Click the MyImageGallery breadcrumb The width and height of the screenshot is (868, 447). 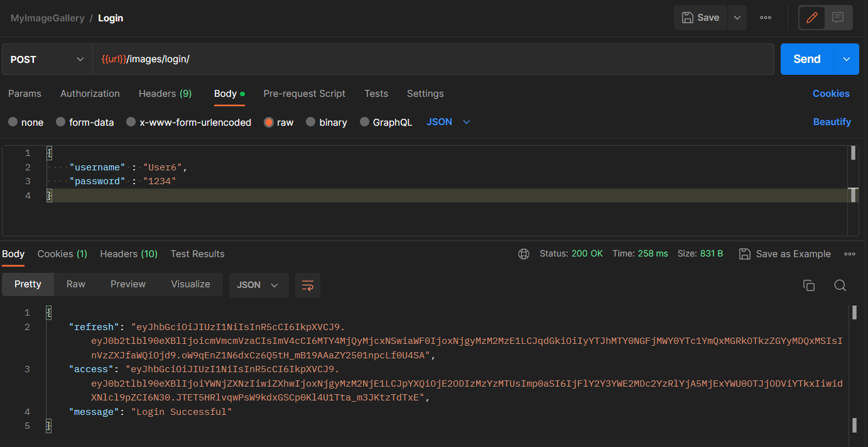[x=47, y=18]
